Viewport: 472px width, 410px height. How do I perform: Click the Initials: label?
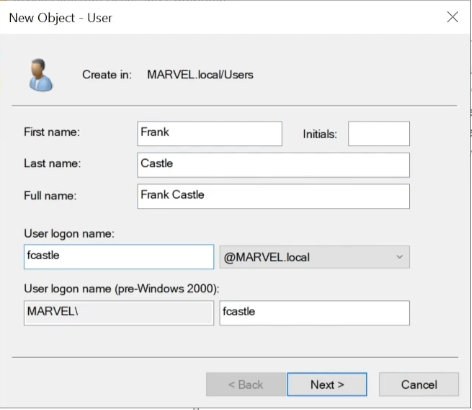320,134
